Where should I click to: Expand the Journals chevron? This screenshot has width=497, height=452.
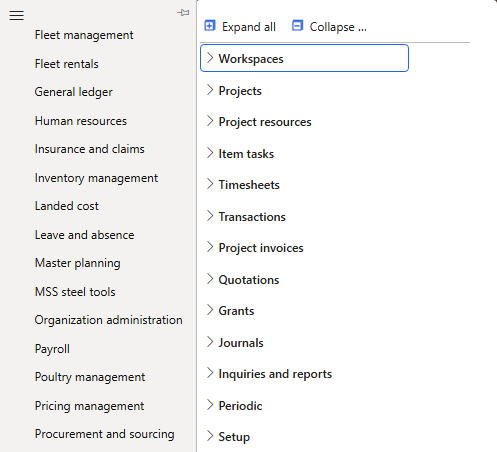pos(210,342)
